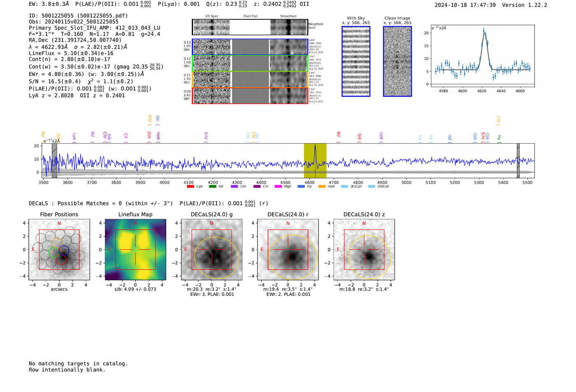Image resolution: width=576 pixels, height=392 pixels.
Task: Click the hatched grey band near 5460 Å
Action: [x=518, y=160]
